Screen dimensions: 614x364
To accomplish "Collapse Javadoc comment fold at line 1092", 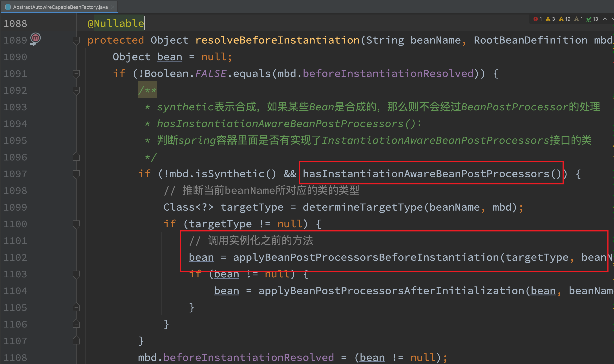I will 76,91.
